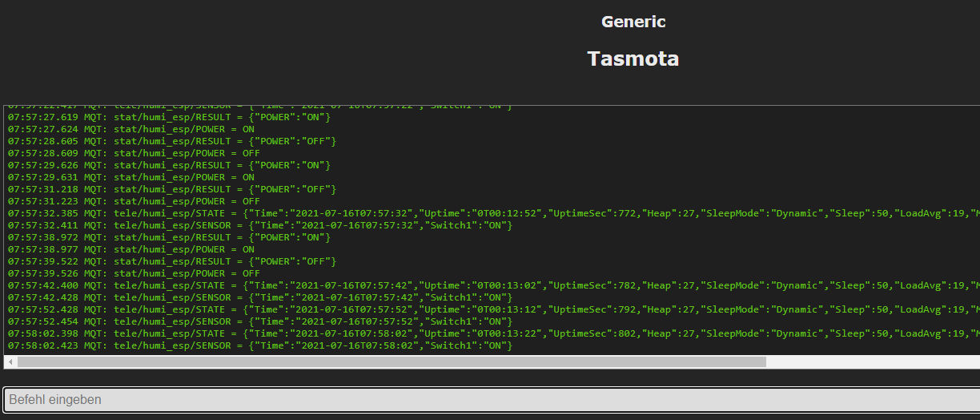This screenshot has height=420, width=980.
Task: Click log line timestamped 07:57:31.218
Action: point(172,189)
